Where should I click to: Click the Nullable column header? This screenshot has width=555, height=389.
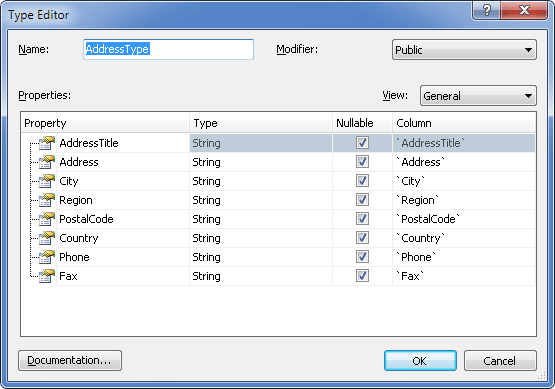[362, 123]
